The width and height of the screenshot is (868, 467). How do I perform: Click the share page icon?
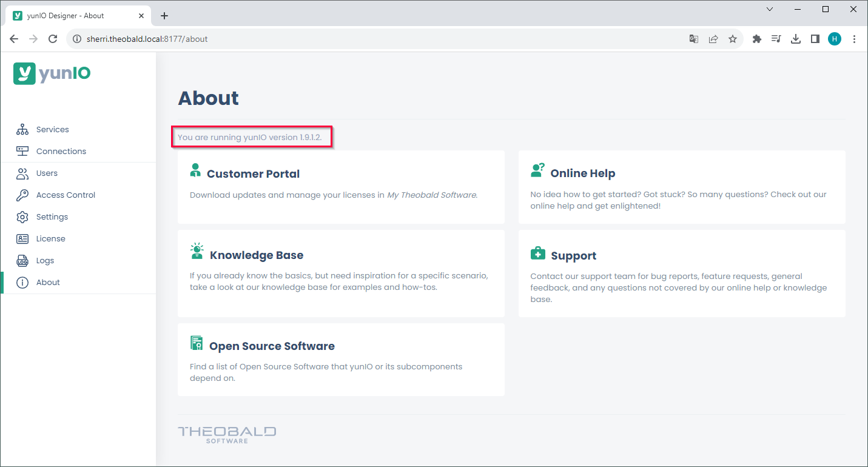click(713, 39)
